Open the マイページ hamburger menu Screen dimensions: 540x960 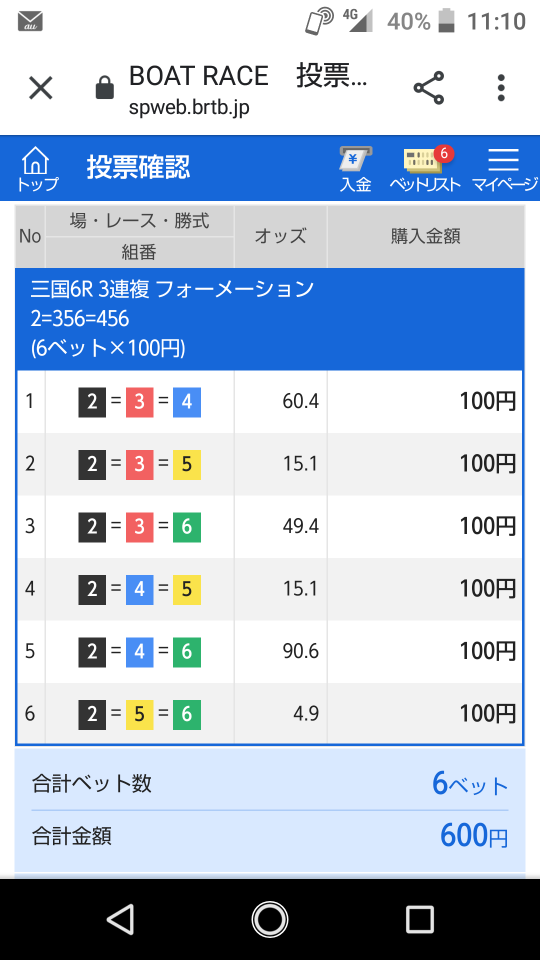[x=504, y=170]
